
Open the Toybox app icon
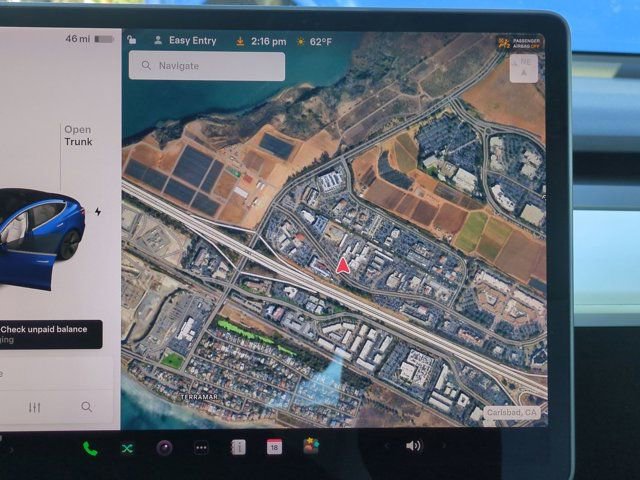tap(311, 446)
